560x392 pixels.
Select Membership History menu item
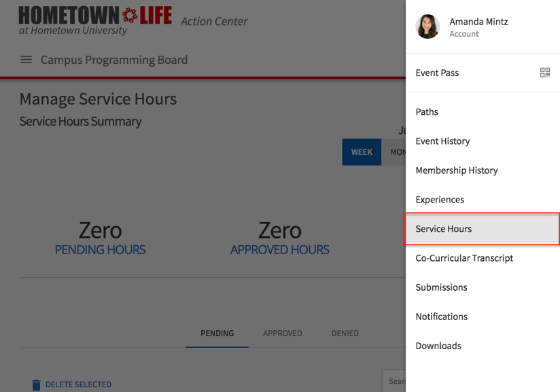point(456,171)
